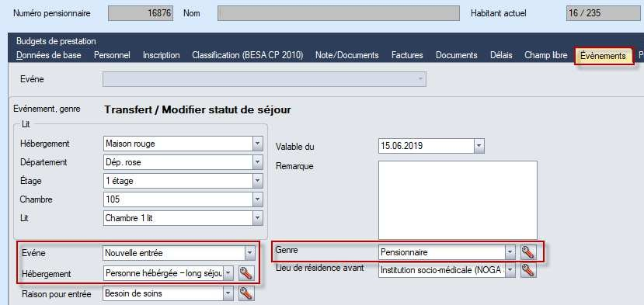Open the Raison pour entrée Besoin de soins dropdown

228,293
